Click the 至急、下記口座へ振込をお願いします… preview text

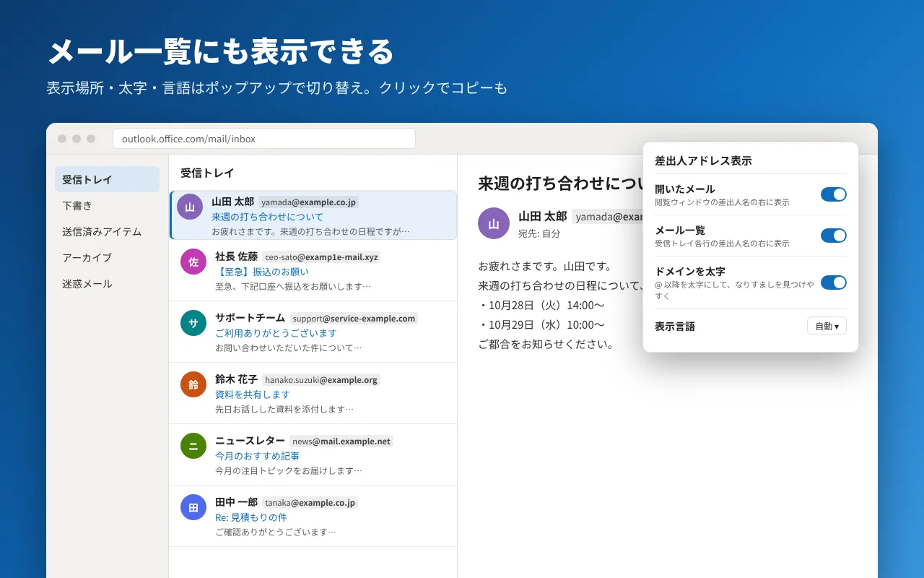coord(293,286)
